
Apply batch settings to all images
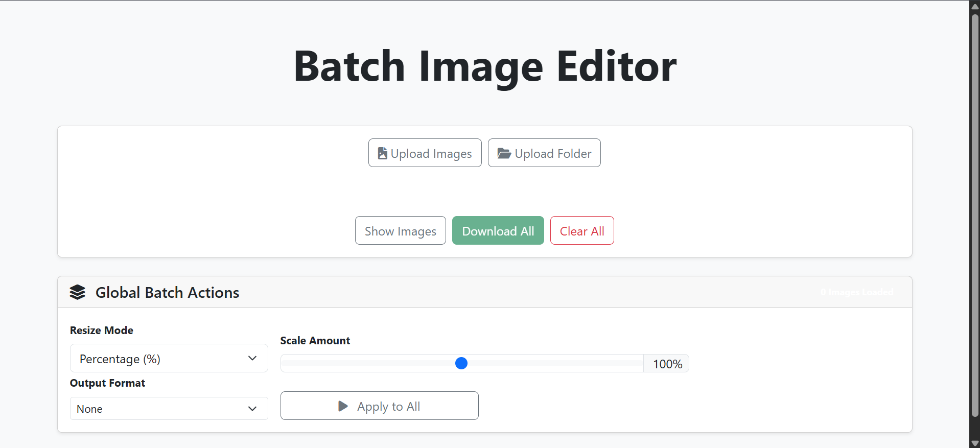click(x=379, y=406)
